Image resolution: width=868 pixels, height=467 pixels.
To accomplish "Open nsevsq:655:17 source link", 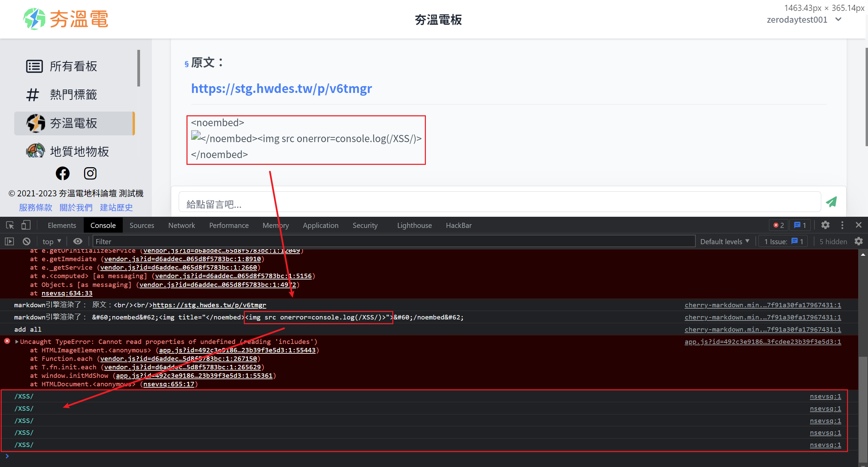I will (x=169, y=384).
